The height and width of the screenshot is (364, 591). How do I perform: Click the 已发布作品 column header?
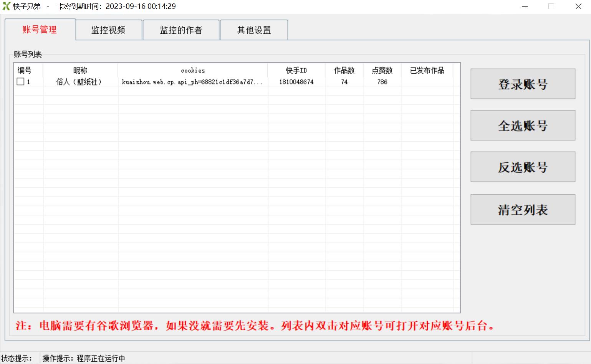(x=426, y=70)
